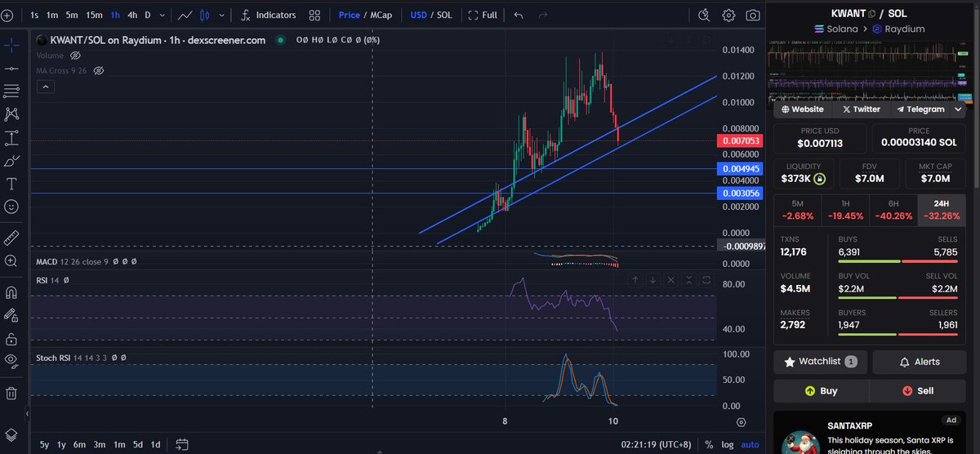980x454 pixels.
Task: Undo the last chart action
Action: point(519,15)
